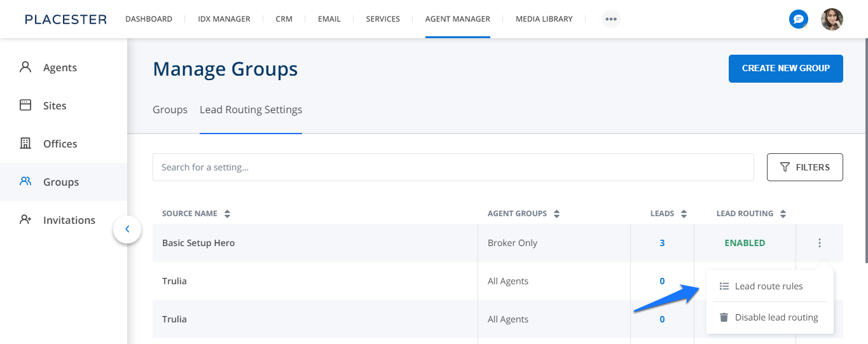
Task: Focus the Search for a setting field
Action: (x=453, y=167)
